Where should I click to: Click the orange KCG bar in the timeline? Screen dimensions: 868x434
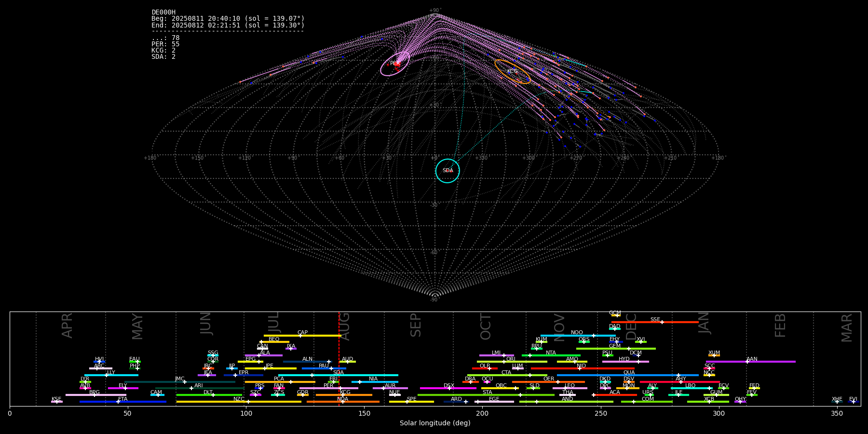point(344,395)
